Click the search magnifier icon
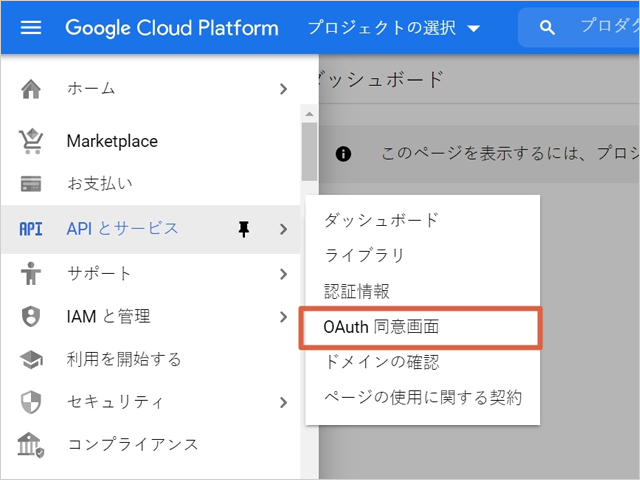 (547, 28)
